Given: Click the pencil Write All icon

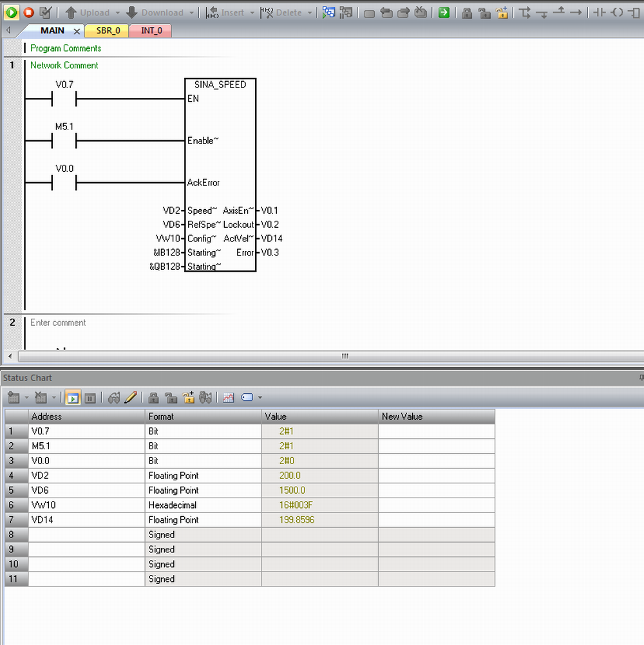Looking at the screenshot, I should click(131, 398).
